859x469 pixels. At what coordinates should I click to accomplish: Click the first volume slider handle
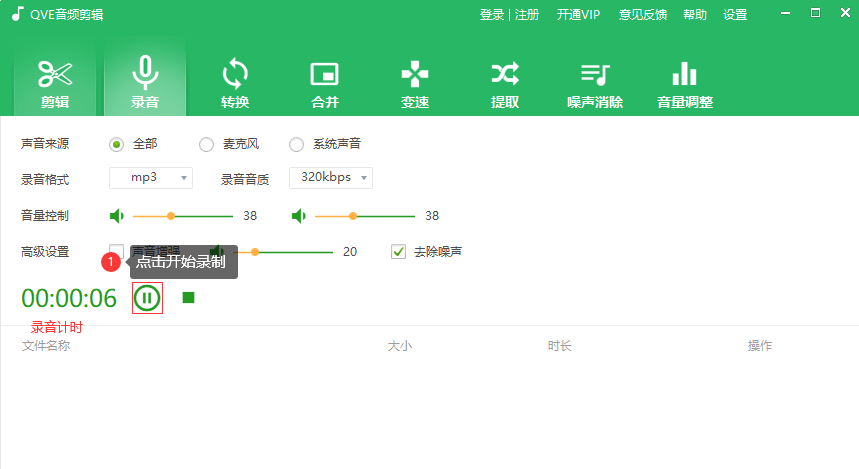pyautogui.click(x=171, y=216)
